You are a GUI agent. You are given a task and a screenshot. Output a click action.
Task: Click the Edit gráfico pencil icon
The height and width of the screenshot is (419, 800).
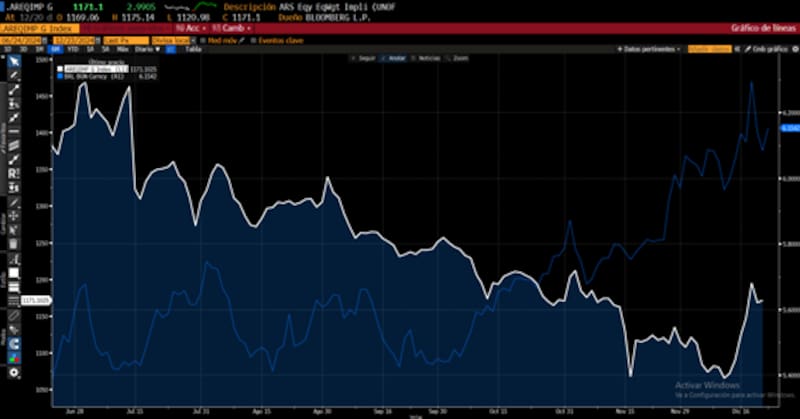click(746, 48)
